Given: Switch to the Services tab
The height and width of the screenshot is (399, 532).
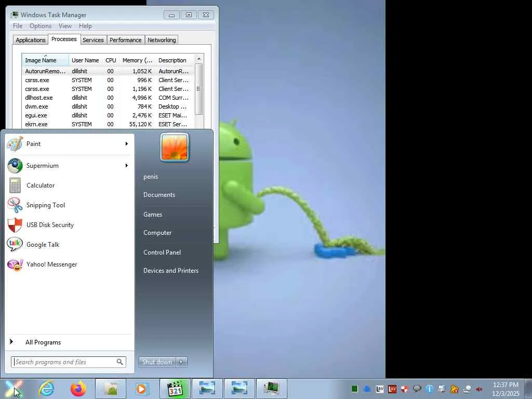Looking at the screenshot, I should click(94, 40).
